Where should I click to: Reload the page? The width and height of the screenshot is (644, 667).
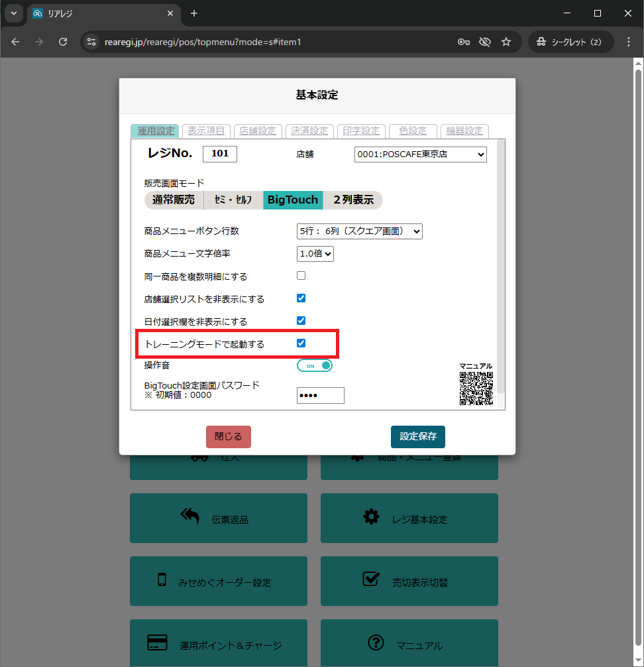(63, 42)
